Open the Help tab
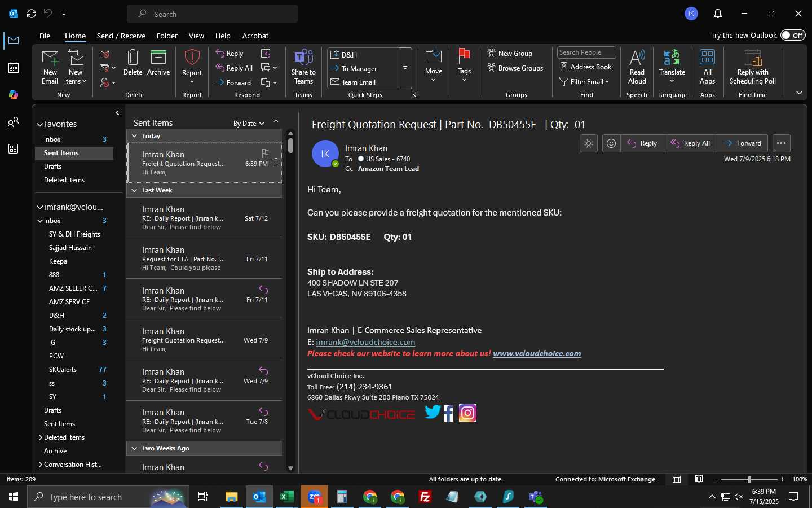 (223, 36)
